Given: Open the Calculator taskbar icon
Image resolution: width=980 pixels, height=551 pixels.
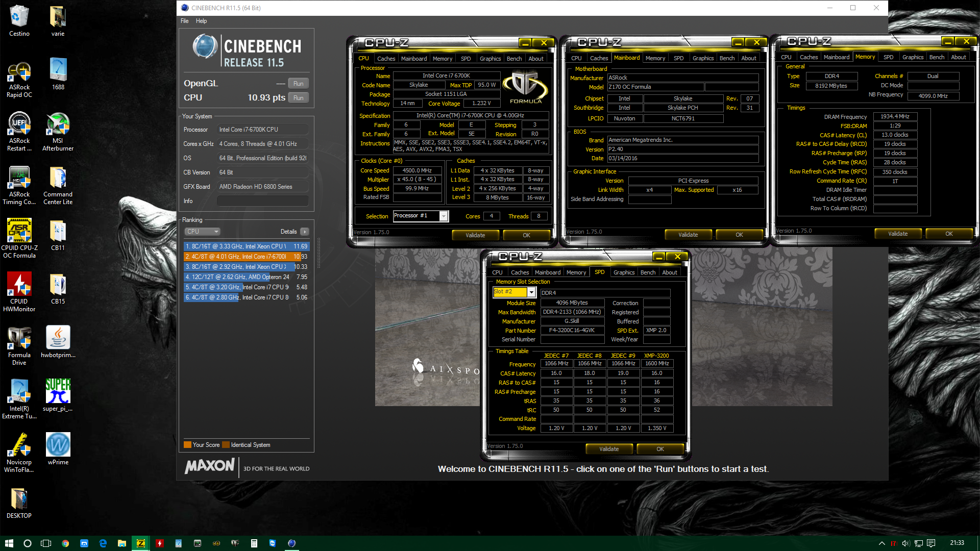Looking at the screenshot, I should tap(254, 543).
